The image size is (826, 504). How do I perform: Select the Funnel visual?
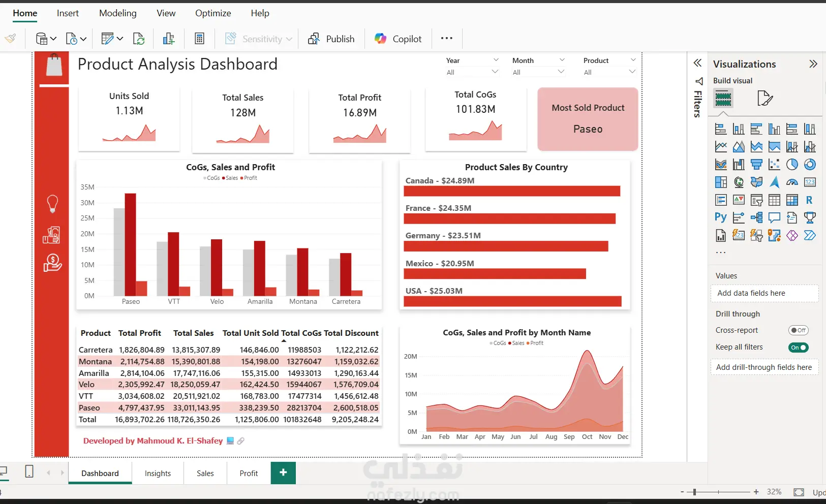click(x=756, y=165)
